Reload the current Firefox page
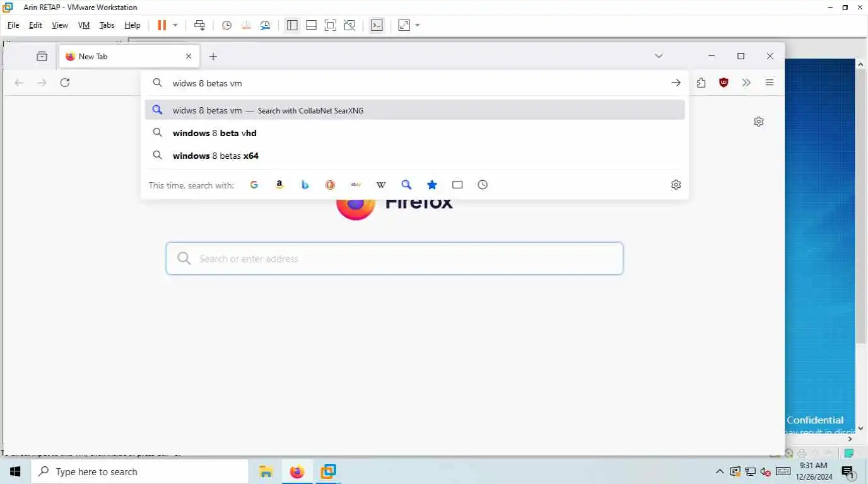The width and height of the screenshot is (868, 484). 65,83
